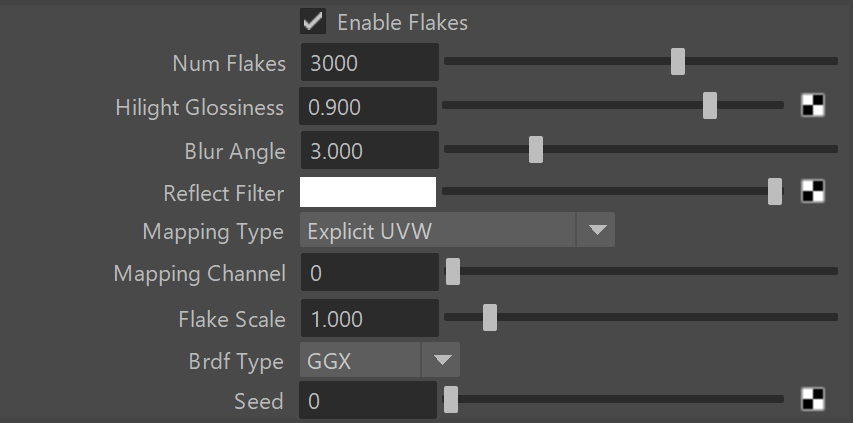
Task: Click Seed texture map checker icon
Action: click(x=813, y=399)
